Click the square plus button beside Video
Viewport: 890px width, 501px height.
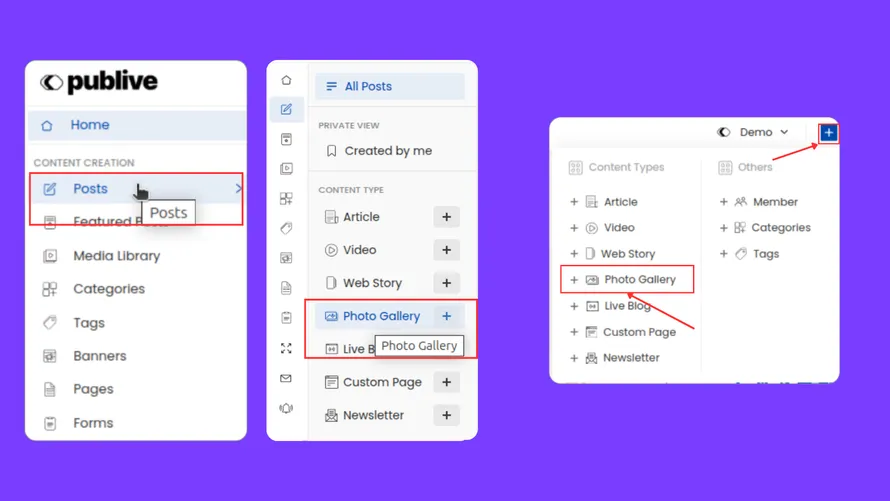pyautogui.click(x=446, y=250)
